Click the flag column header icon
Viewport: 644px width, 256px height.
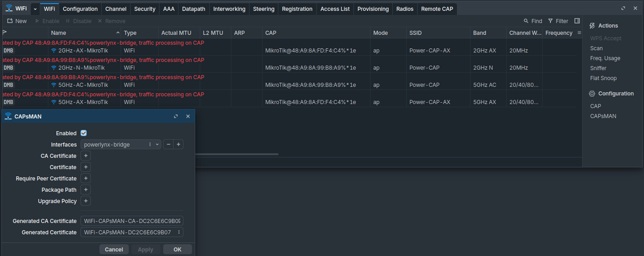point(5,33)
